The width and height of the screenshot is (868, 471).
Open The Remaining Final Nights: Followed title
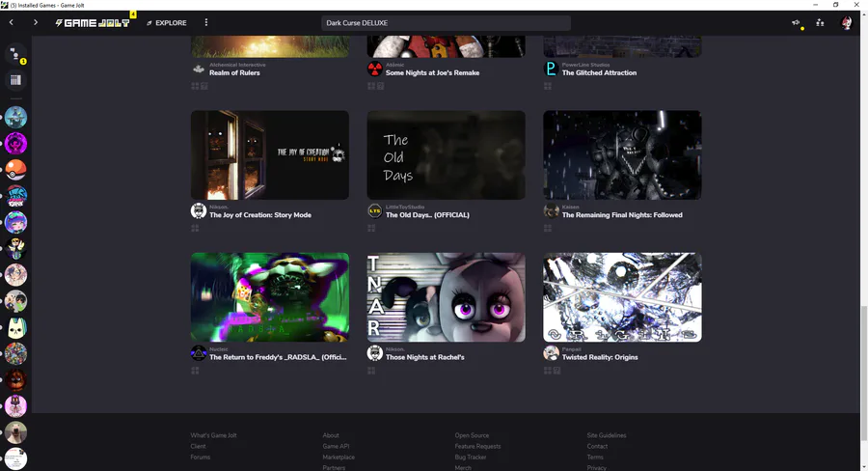coord(622,215)
